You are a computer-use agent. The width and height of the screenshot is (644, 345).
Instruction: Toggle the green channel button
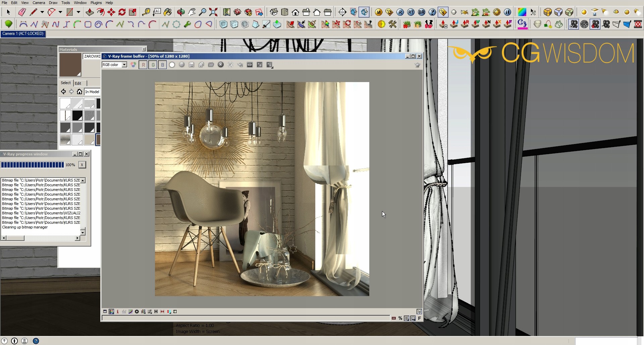point(153,65)
